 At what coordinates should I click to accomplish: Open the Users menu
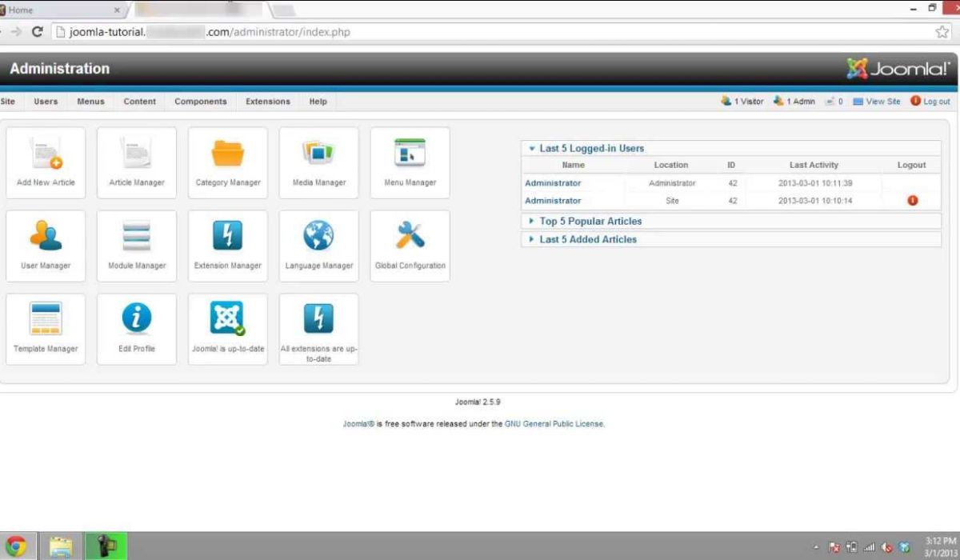coord(46,102)
